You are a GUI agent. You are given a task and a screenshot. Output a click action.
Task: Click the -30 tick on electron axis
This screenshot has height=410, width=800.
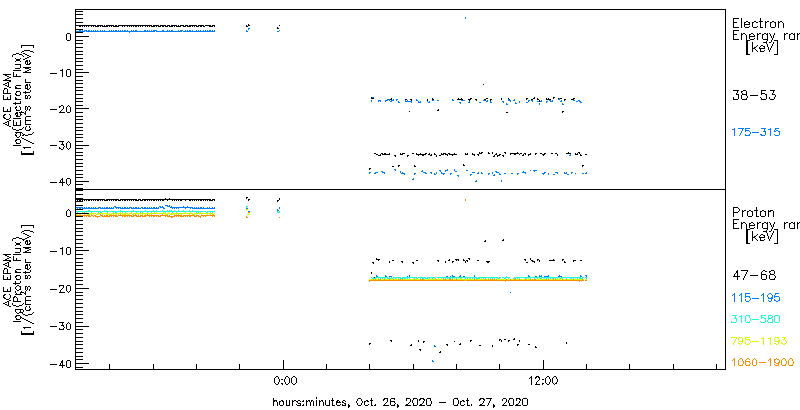coord(62,145)
